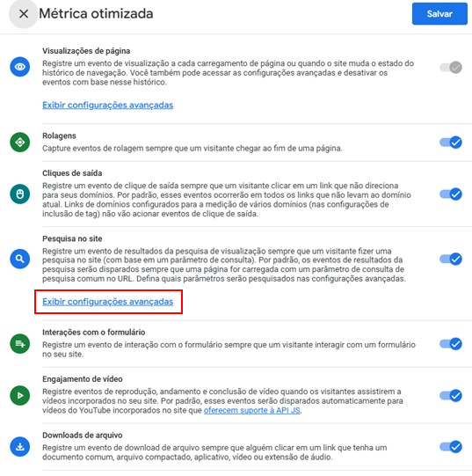Toggle the disabled Visualizações de página switch
472x476 pixels.
click(x=451, y=67)
